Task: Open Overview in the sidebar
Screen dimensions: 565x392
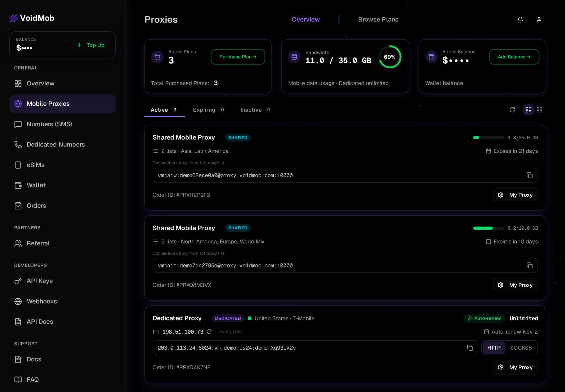Action: point(62,83)
